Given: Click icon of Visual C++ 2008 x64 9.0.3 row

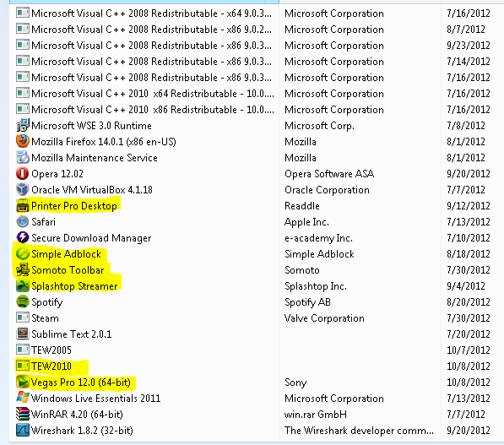Looking at the screenshot, I should 23,13.
